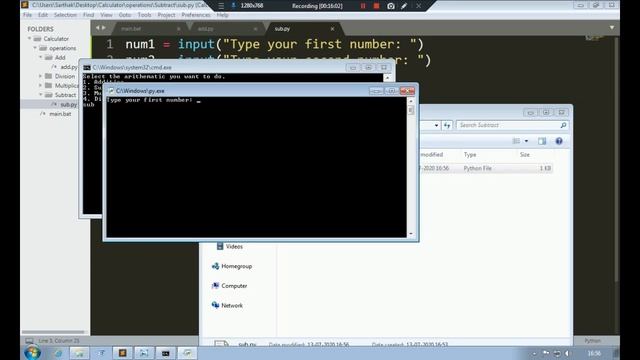
Task: Open the view options dropdown arrow
Action: 527,141
